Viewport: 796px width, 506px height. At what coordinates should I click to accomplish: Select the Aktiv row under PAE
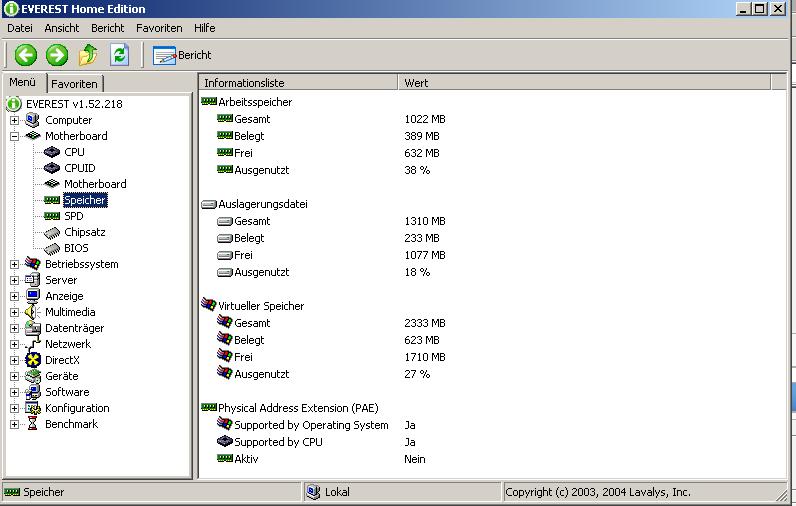[x=246, y=459]
